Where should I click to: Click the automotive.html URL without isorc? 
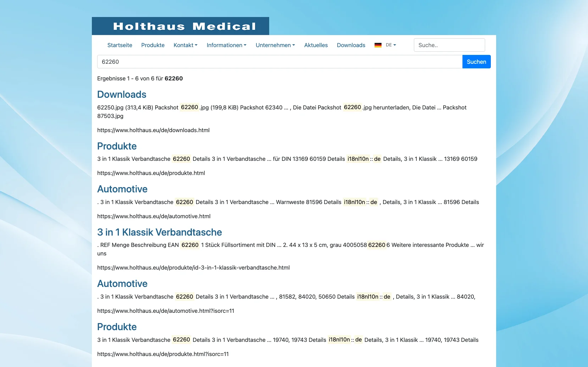(x=154, y=216)
